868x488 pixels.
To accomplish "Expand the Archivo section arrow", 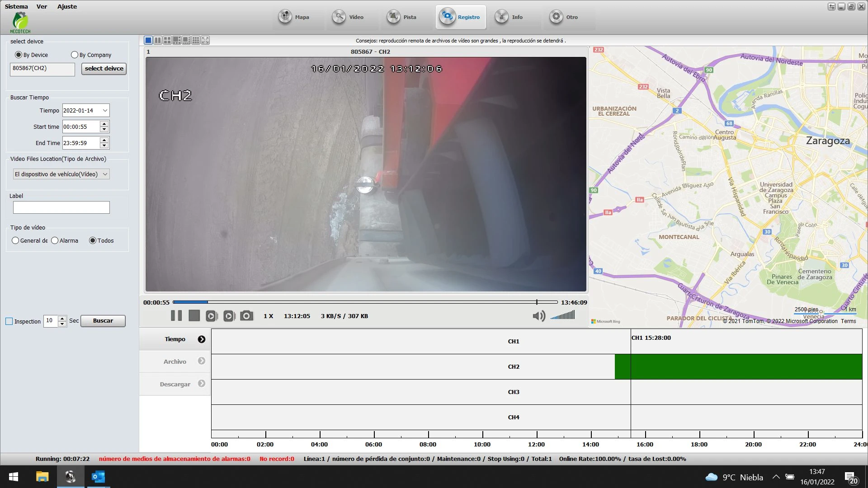I will [x=202, y=361].
